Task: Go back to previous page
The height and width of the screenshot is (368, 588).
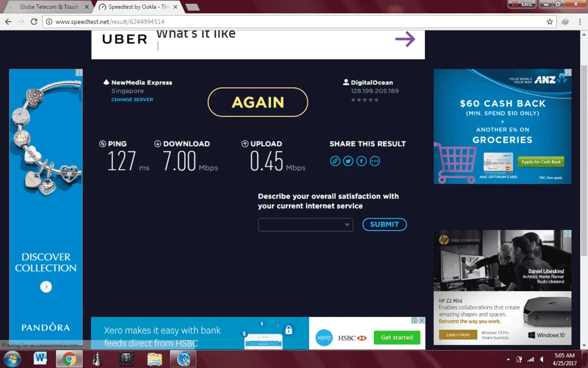Action: click(x=8, y=22)
